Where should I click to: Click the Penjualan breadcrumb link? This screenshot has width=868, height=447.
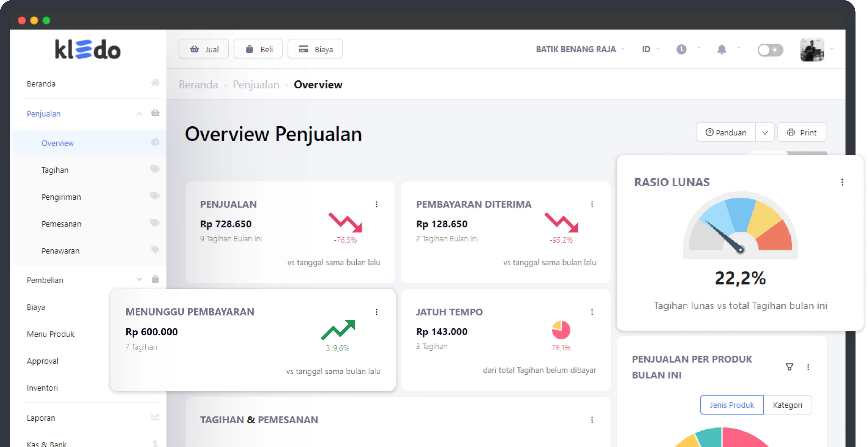256,85
